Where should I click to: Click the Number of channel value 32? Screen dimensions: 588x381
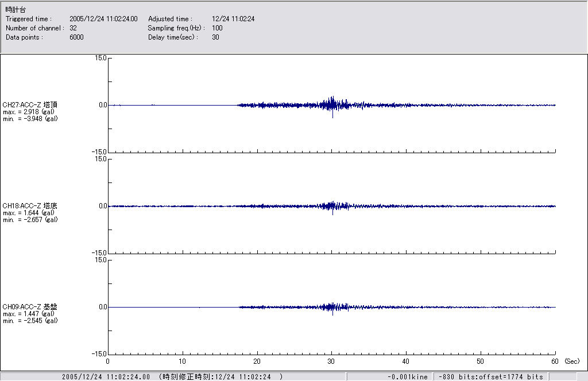[x=73, y=28]
